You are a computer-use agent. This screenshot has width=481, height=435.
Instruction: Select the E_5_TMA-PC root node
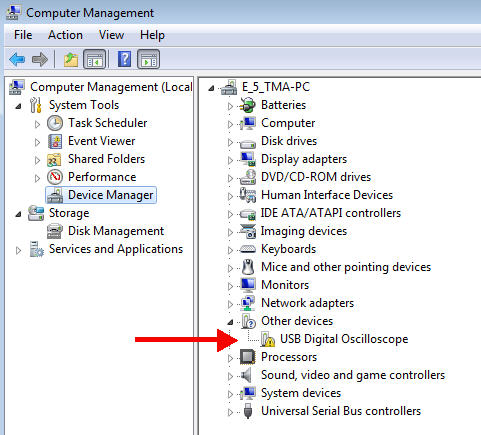click(276, 87)
